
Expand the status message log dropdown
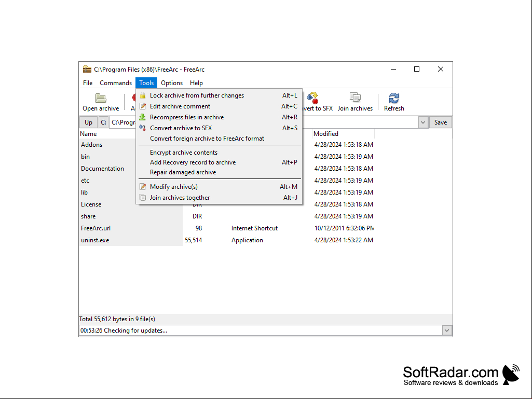pyautogui.click(x=447, y=331)
